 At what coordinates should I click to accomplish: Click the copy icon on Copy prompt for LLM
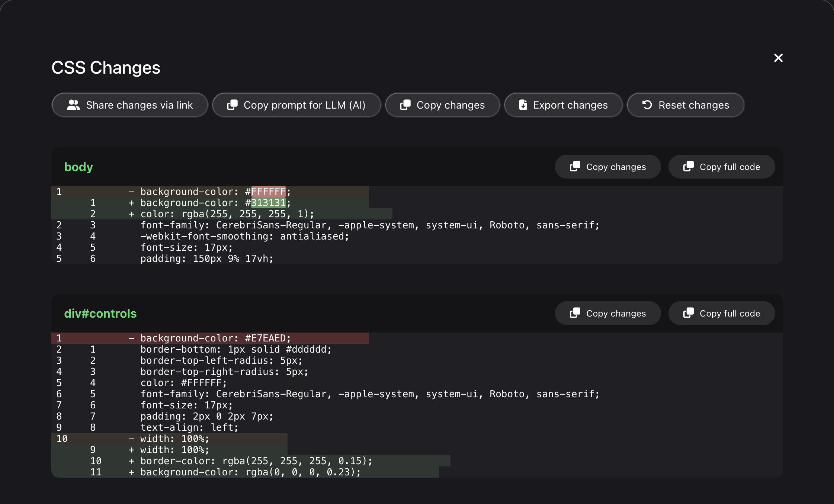(x=232, y=105)
